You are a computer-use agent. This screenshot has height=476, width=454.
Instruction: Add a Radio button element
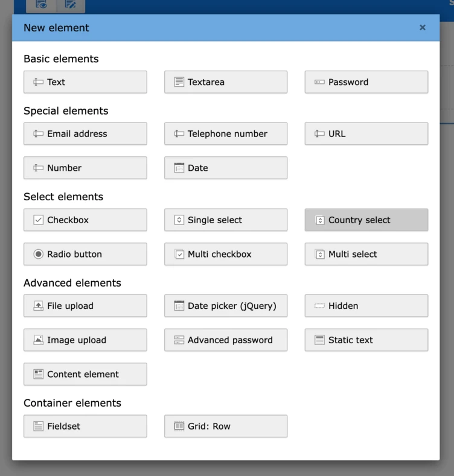85,254
